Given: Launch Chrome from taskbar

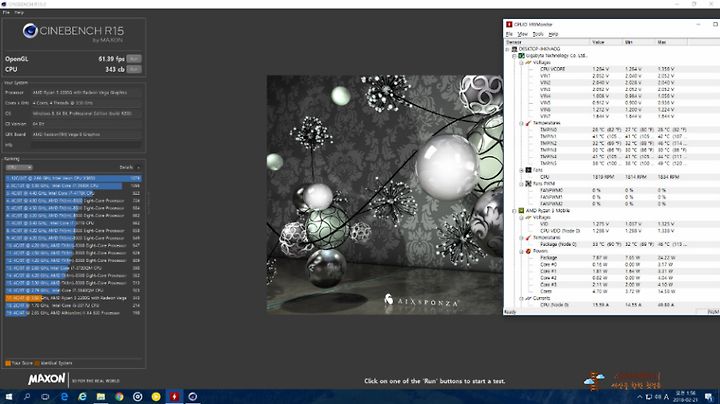Looking at the screenshot, I should pos(119,397).
